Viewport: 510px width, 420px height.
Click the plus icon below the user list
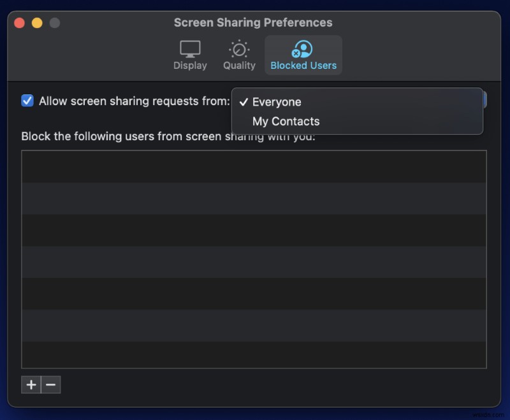point(31,384)
